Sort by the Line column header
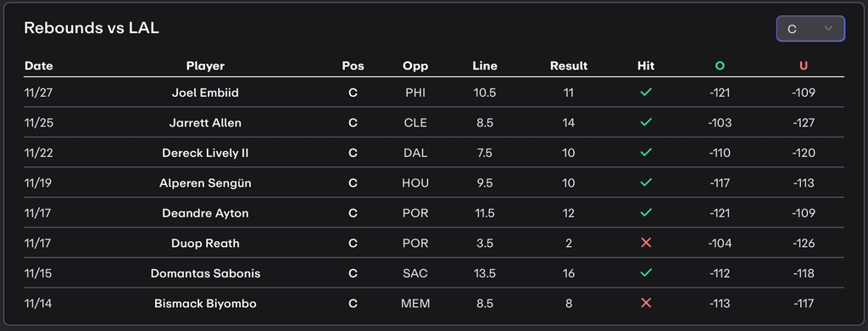Image resolution: width=868 pixels, height=331 pixels. click(x=485, y=66)
